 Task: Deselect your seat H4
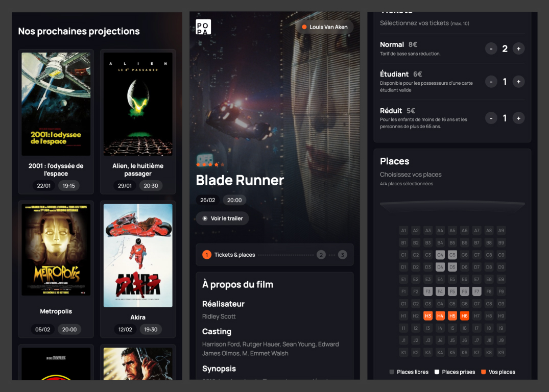click(440, 316)
